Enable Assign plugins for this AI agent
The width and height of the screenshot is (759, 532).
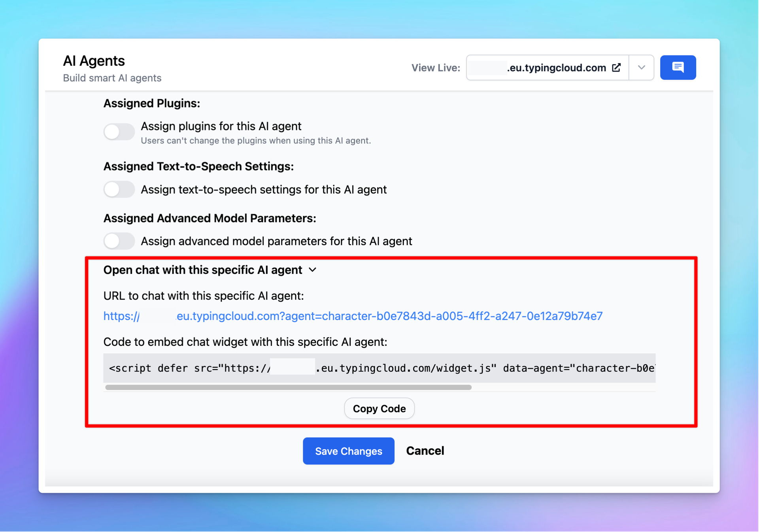[119, 132]
